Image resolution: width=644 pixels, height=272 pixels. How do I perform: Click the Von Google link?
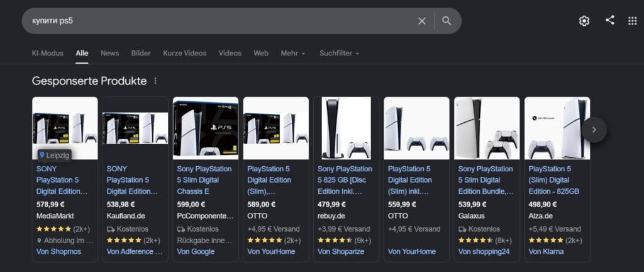(x=196, y=251)
